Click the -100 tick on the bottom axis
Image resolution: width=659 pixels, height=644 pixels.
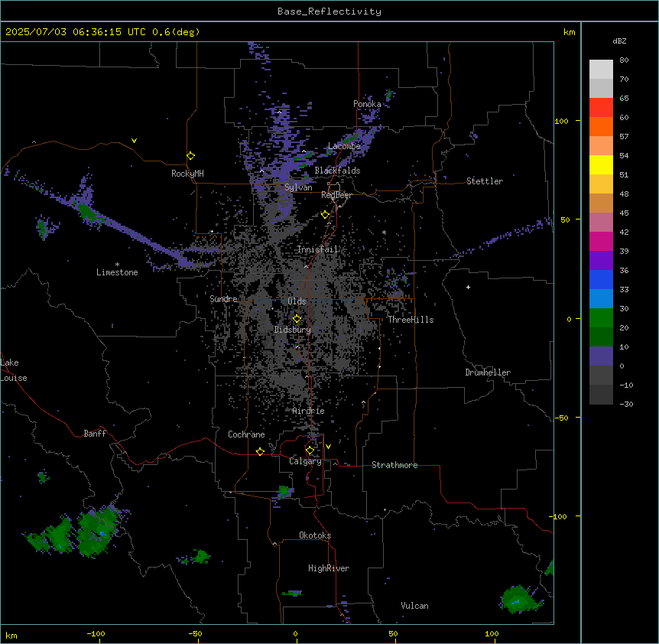(96, 633)
